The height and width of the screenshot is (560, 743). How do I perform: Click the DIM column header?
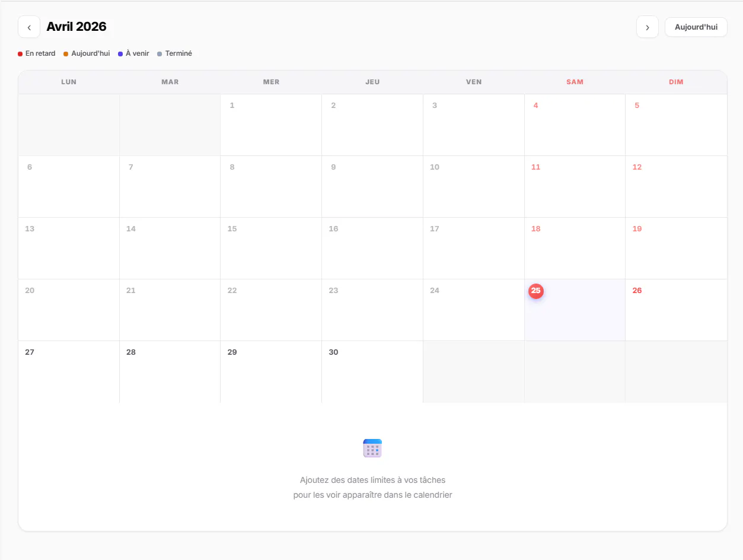(676, 82)
